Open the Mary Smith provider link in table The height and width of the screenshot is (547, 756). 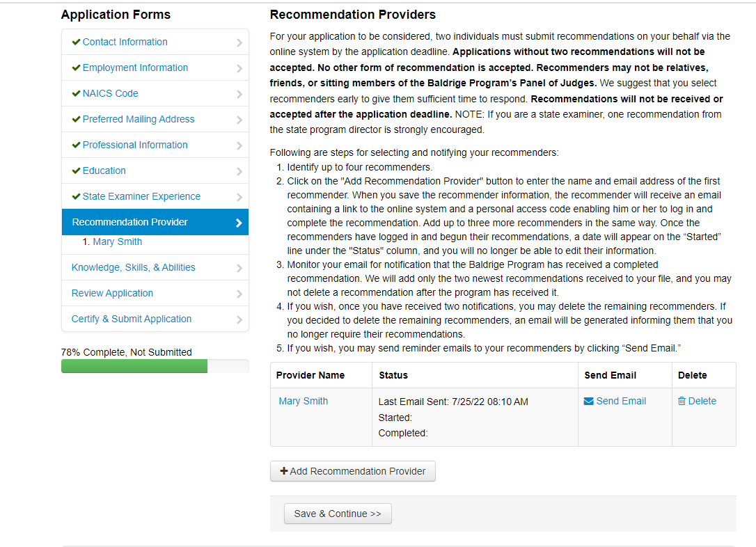click(304, 401)
